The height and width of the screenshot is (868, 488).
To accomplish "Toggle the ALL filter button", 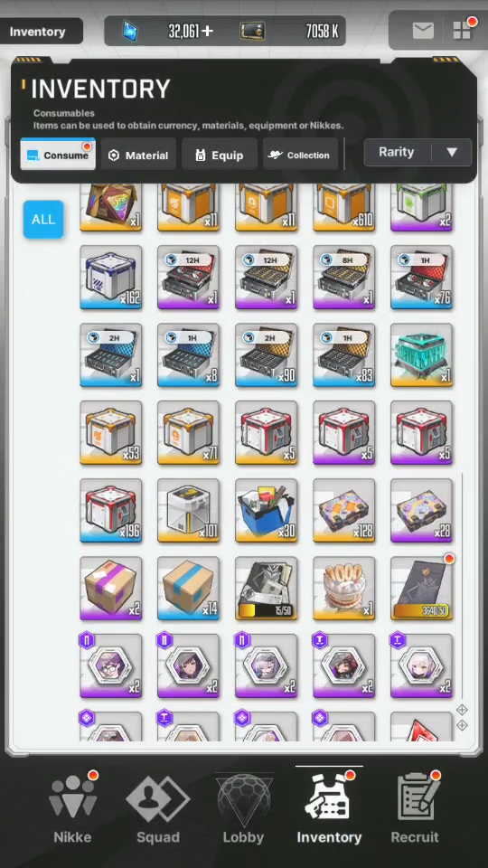I will [43, 219].
